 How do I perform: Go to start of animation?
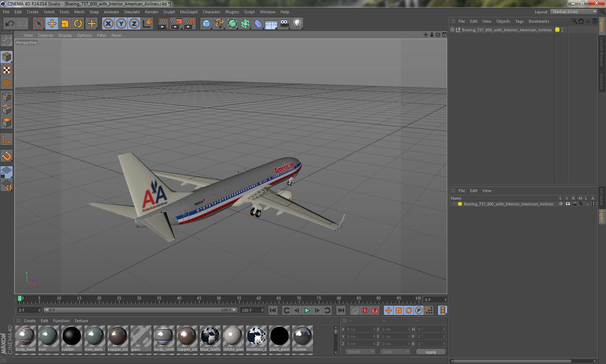tap(273, 310)
